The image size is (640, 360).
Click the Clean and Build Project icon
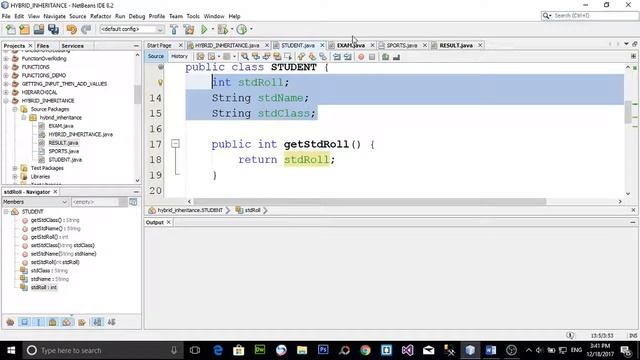pyautogui.click(x=189, y=29)
